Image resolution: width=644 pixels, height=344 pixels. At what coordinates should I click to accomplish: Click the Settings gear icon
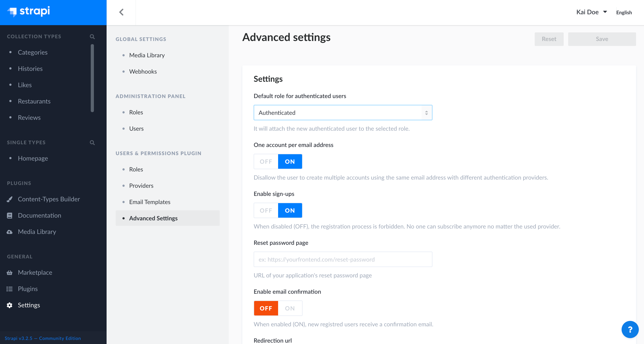click(x=10, y=305)
